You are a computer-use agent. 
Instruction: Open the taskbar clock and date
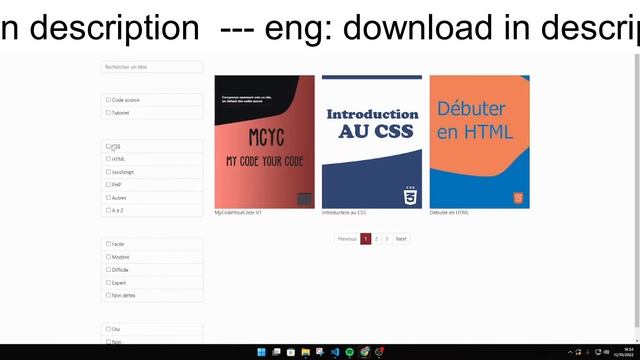(624, 352)
